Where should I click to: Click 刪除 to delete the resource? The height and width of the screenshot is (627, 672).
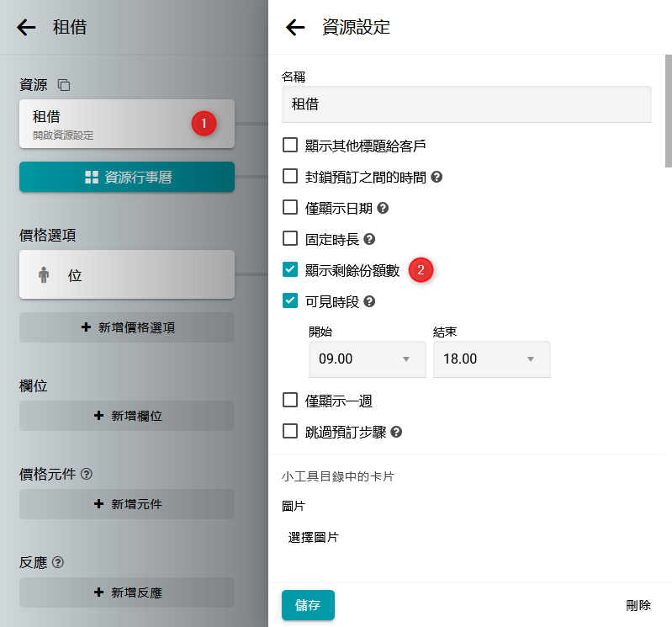(x=638, y=605)
